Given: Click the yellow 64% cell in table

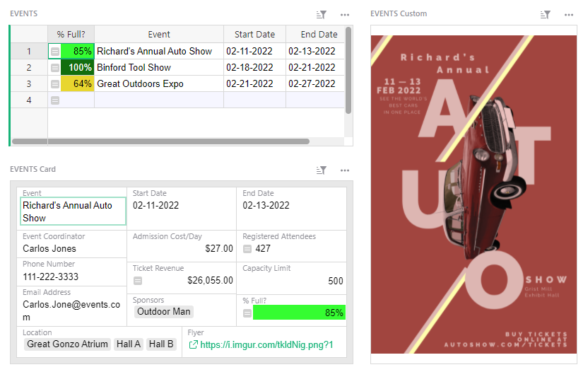Looking at the screenshot, I should pyautogui.click(x=77, y=84).
